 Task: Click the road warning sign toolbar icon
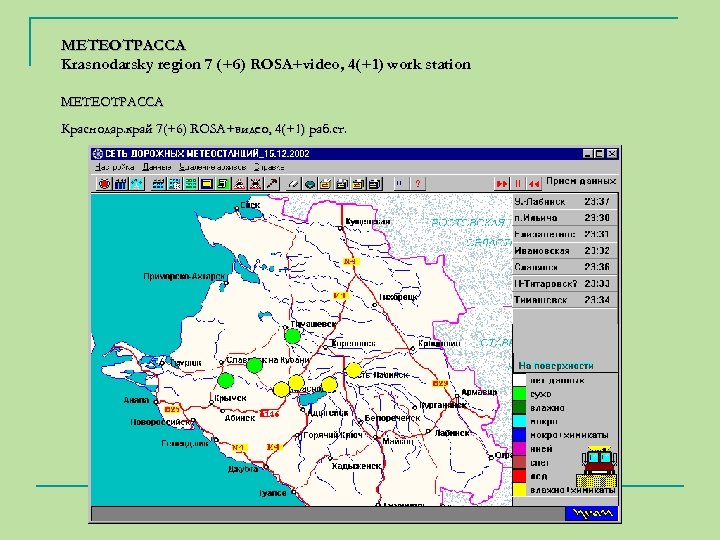(x=239, y=184)
